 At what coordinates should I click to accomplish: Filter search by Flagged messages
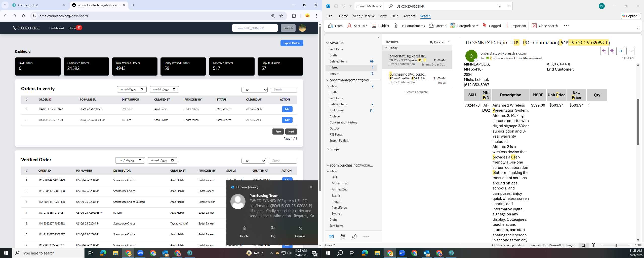pyautogui.click(x=492, y=26)
